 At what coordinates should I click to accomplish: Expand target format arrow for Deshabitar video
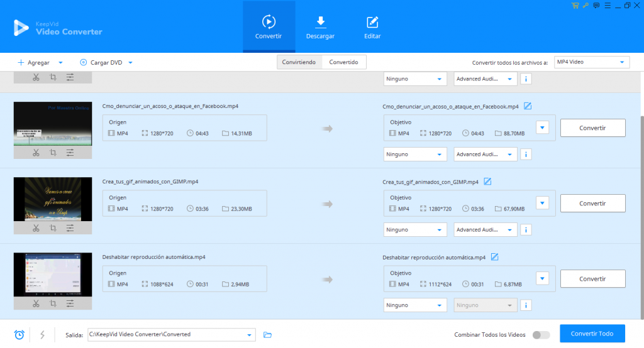click(x=543, y=278)
